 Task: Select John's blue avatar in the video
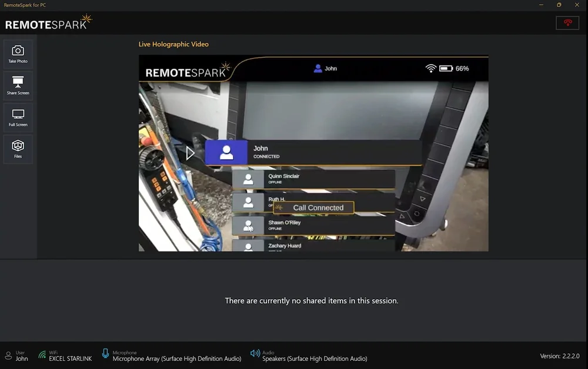(226, 152)
